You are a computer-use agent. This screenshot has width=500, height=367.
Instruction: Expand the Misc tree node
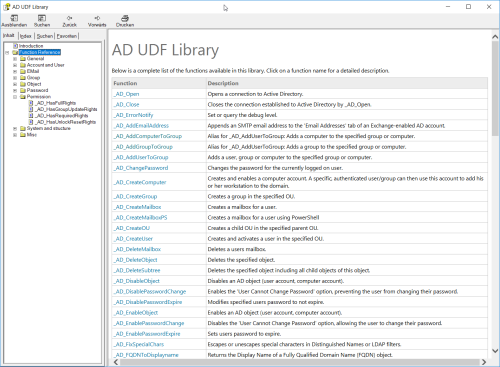click(15, 135)
